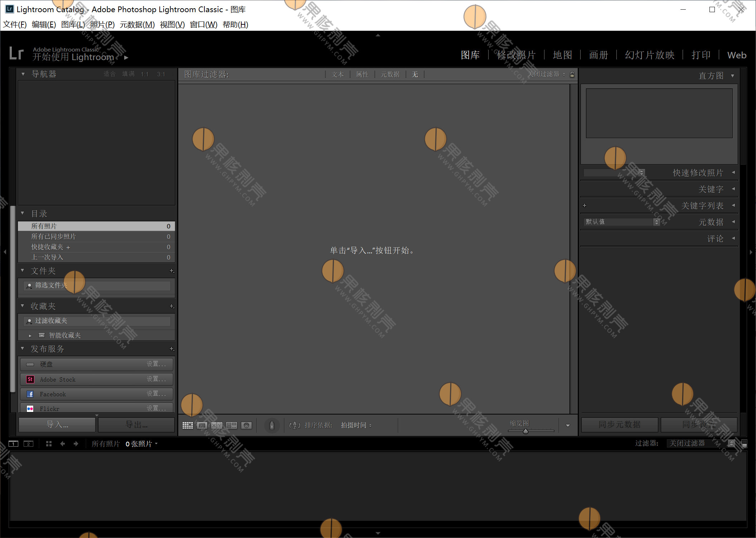Click the Flickr publish service icon
This screenshot has height=538, width=756.
30,409
